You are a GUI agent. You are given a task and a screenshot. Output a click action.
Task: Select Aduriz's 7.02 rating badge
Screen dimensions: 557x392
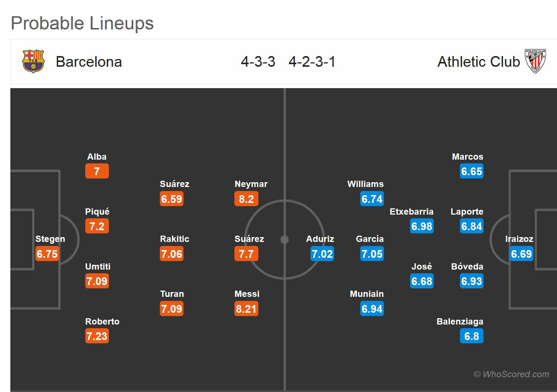tap(322, 254)
